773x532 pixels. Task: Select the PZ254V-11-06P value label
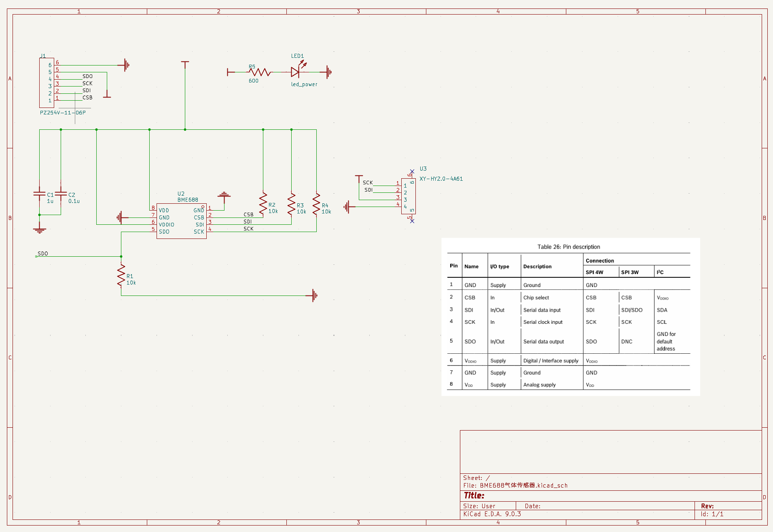[63, 113]
